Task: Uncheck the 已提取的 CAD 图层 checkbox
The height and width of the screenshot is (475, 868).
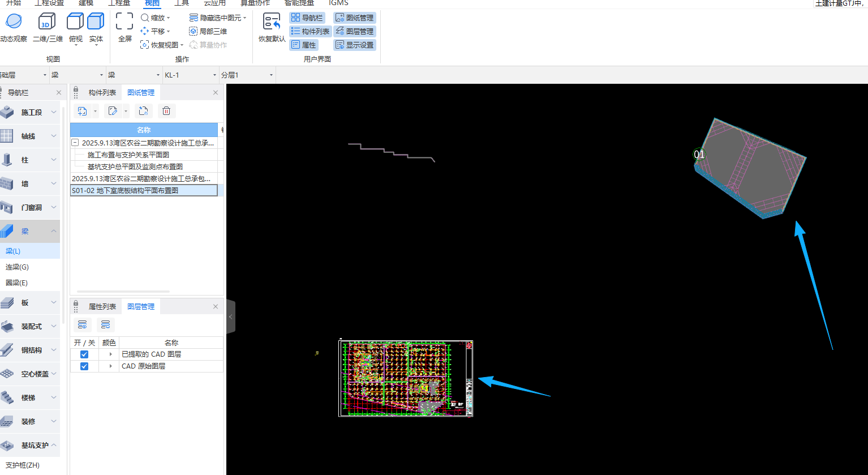Action: pos(84,354)
